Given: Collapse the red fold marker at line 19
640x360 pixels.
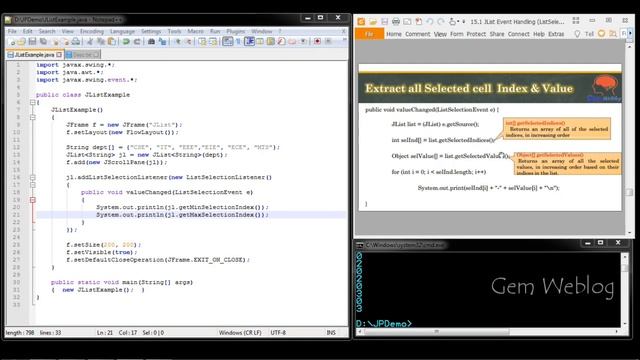Looking at the screenshot, I should pos(33,200).
